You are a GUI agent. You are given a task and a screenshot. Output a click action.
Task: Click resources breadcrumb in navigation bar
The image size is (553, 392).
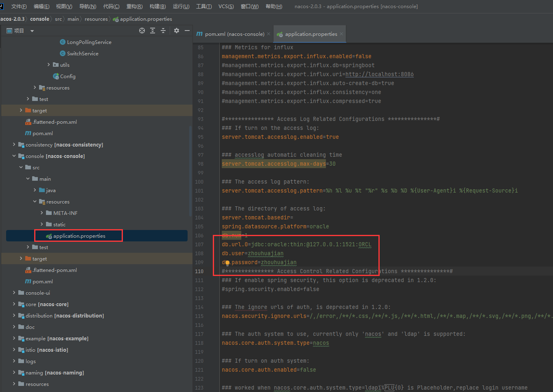click(96, 19)
